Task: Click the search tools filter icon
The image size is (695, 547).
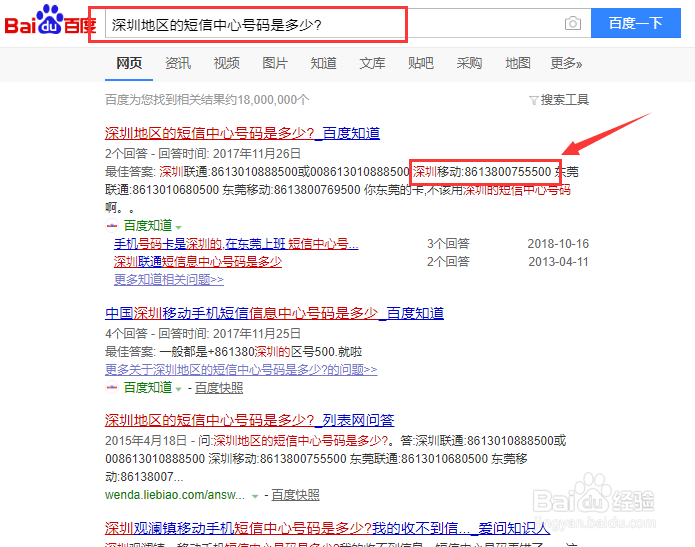Action: tap(534, 100)
